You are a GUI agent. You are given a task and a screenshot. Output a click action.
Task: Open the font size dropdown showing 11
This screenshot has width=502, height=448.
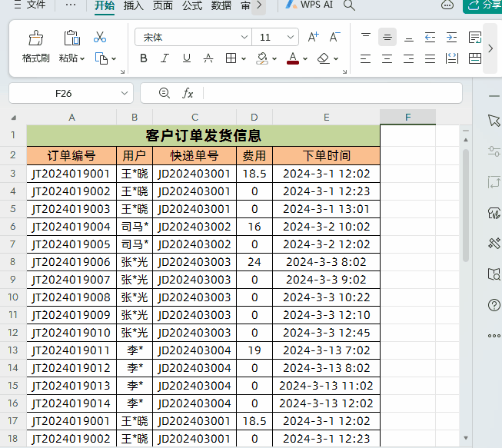pos(291,37)
